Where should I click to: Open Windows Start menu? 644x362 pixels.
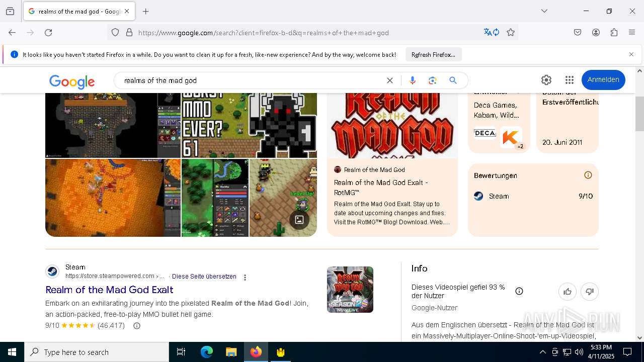tap(12, 352)
